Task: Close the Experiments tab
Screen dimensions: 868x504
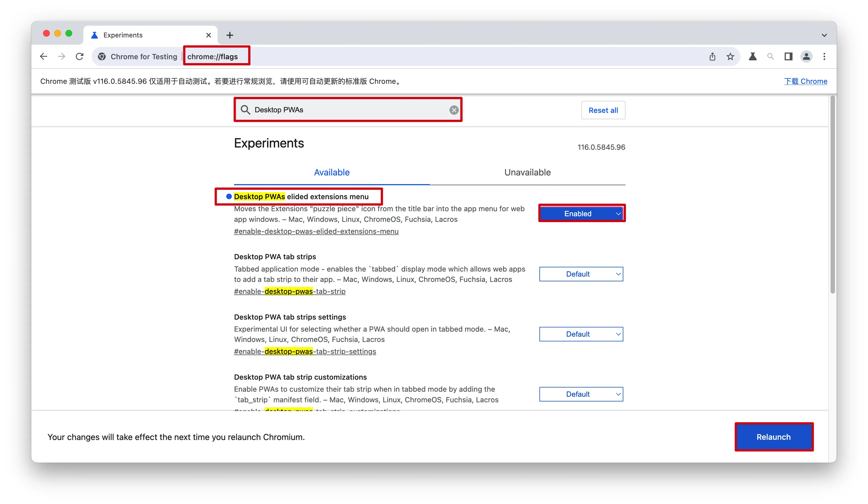Action: click(x=208, y=35)
